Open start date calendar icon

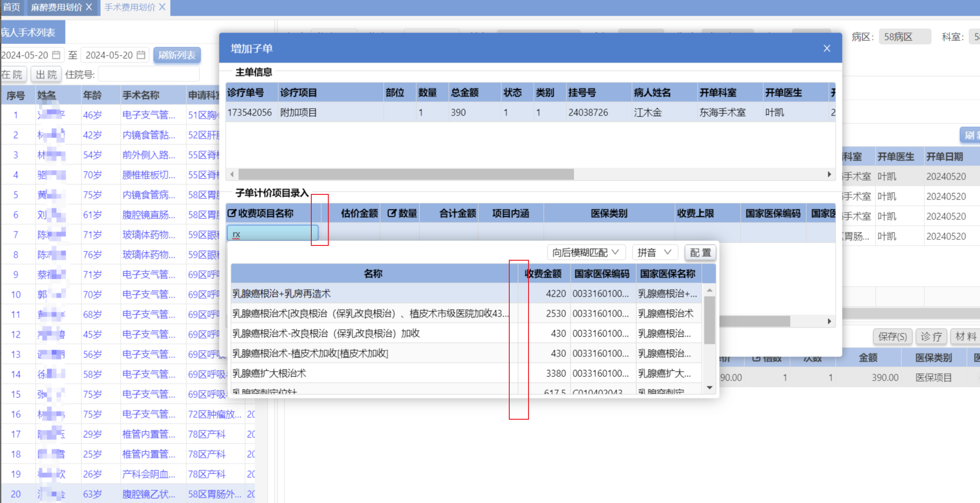point(56,55)
